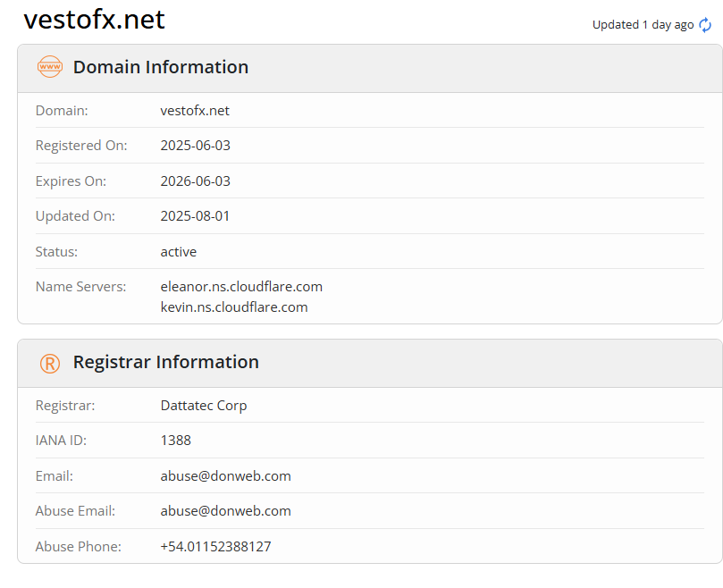The image size is (723, 588).
Task: Click the Registered On date 2025-06-03
Action: coord(195,146)
